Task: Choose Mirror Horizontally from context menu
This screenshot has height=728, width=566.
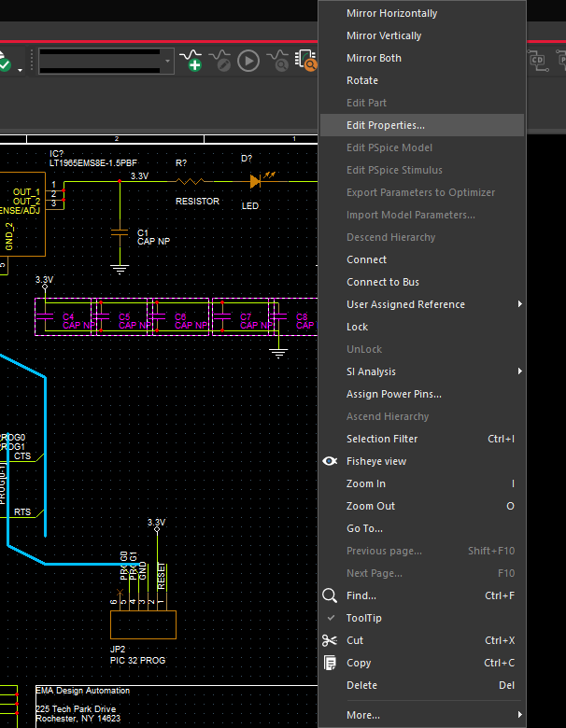Action: 422,13
